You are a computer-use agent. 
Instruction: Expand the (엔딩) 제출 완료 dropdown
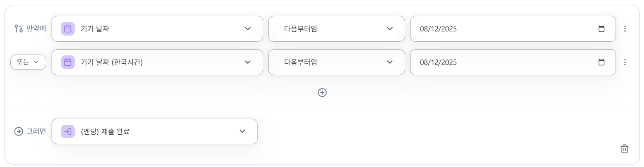242,131
